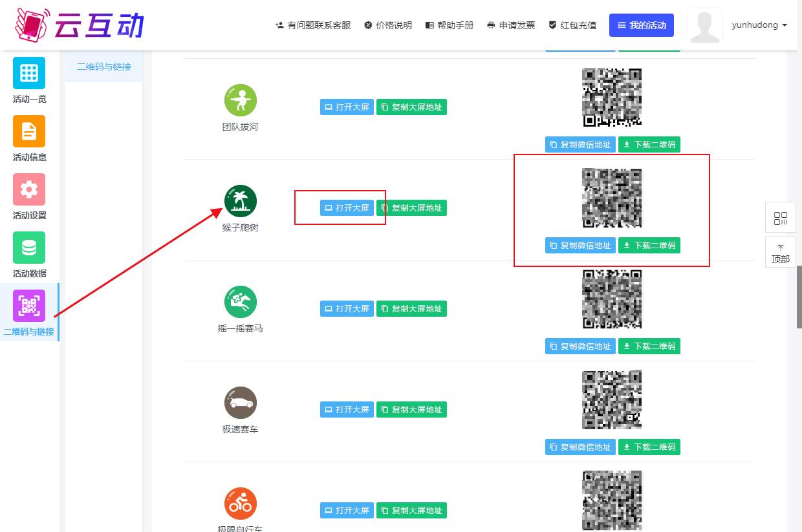Select the 二维码与链接 submenu tab

click(104, 67)
